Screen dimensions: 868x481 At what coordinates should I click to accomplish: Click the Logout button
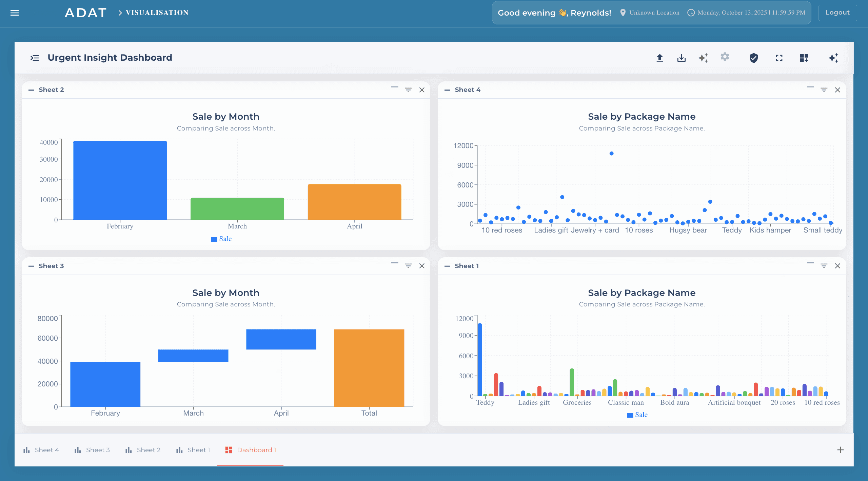837,13
